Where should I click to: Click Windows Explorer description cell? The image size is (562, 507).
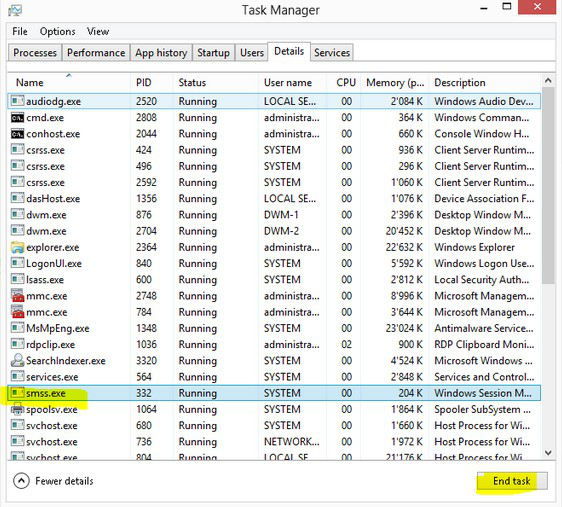pyautogui.click(x=475, y=247)
